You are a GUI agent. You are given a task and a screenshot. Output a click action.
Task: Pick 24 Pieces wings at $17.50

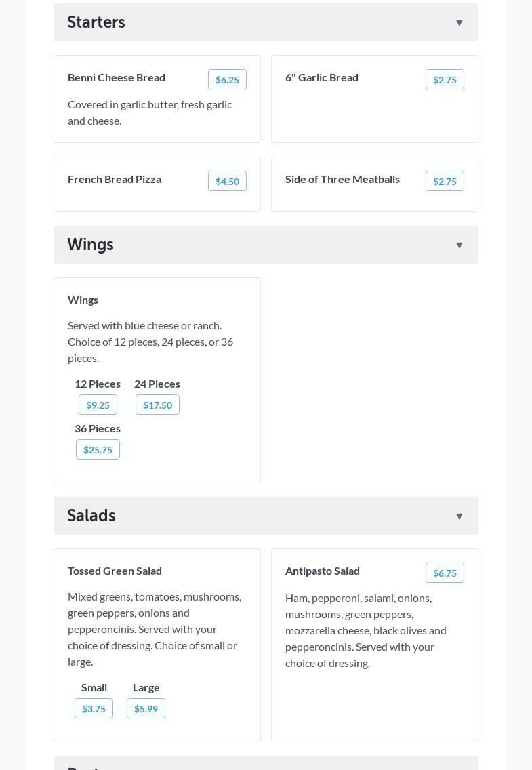point(157,405)
